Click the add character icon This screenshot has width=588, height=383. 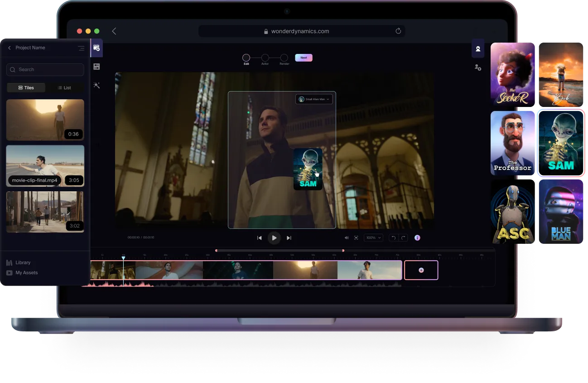tap(478, 67)
